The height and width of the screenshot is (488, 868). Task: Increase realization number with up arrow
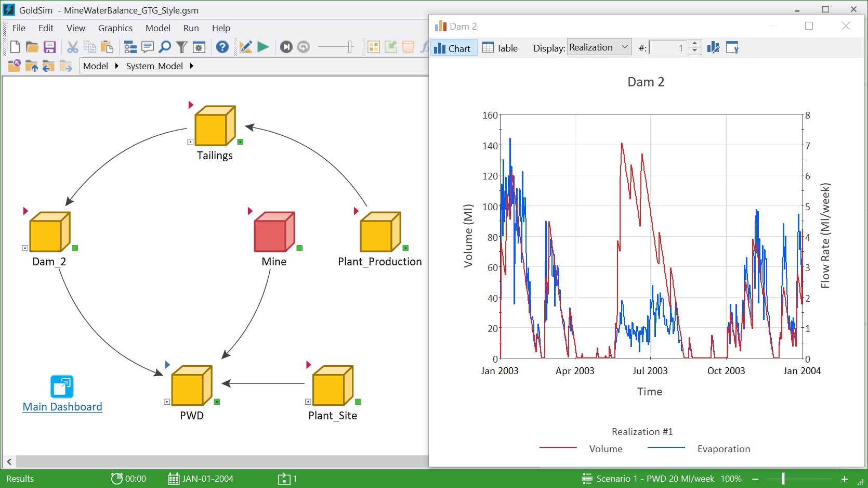point(694,44)
